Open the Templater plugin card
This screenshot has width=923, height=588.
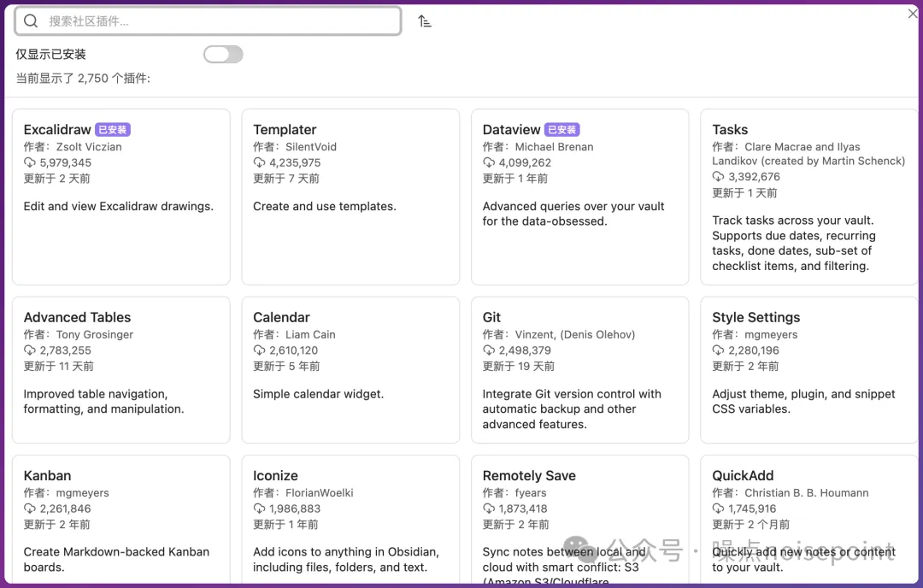pos(351,197)
